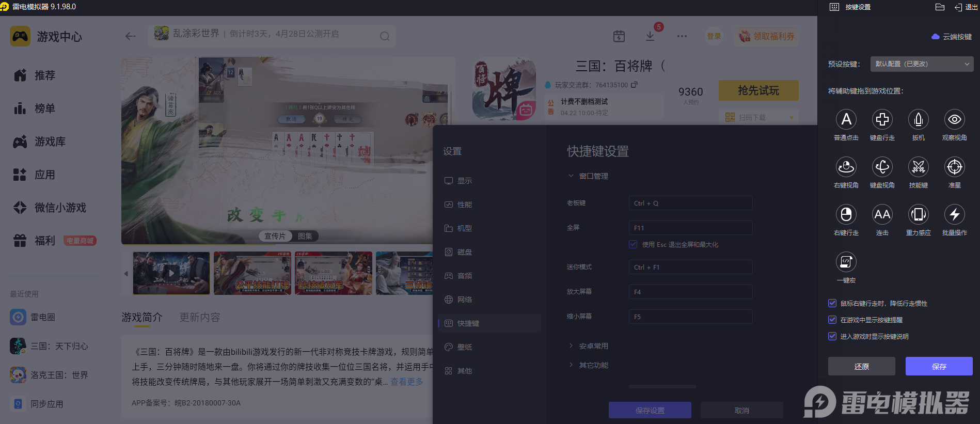Click the folder icon in the title bar
Screen dimensions: 980x424
[940, 7]
